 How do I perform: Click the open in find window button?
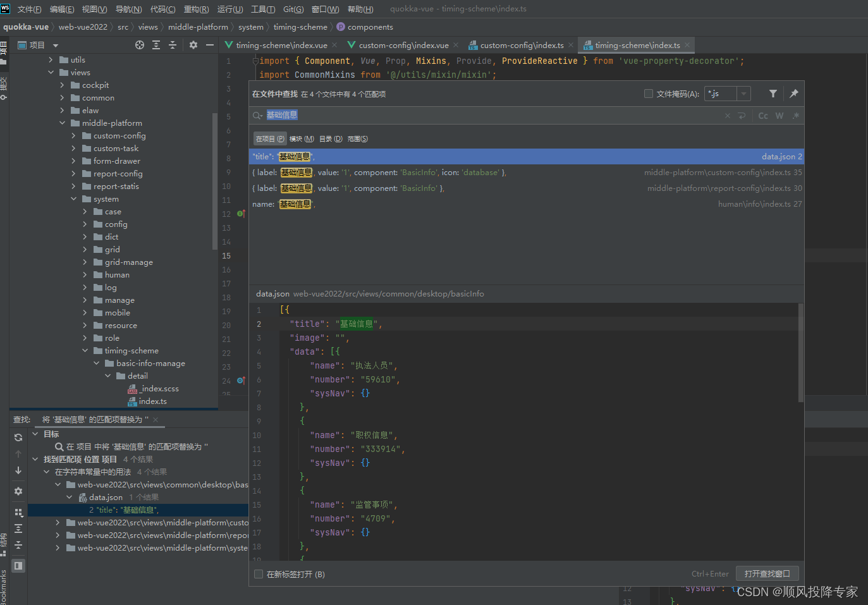click(x=767, y=573)
